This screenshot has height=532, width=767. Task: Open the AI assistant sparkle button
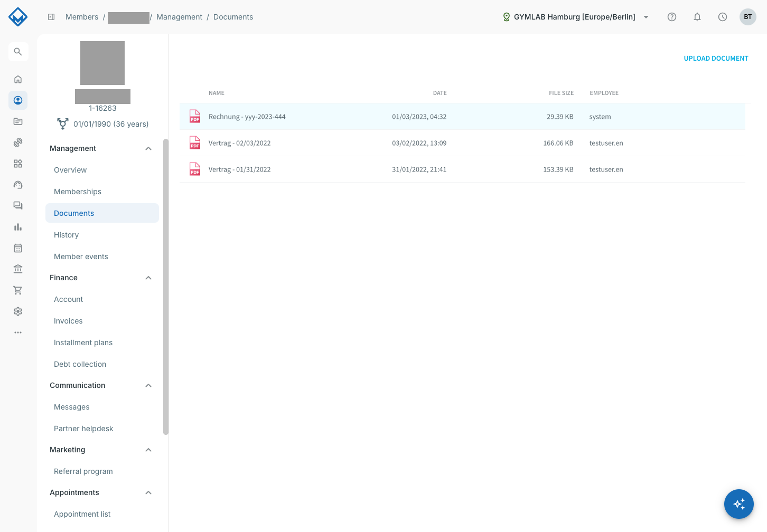coord(739,504)
